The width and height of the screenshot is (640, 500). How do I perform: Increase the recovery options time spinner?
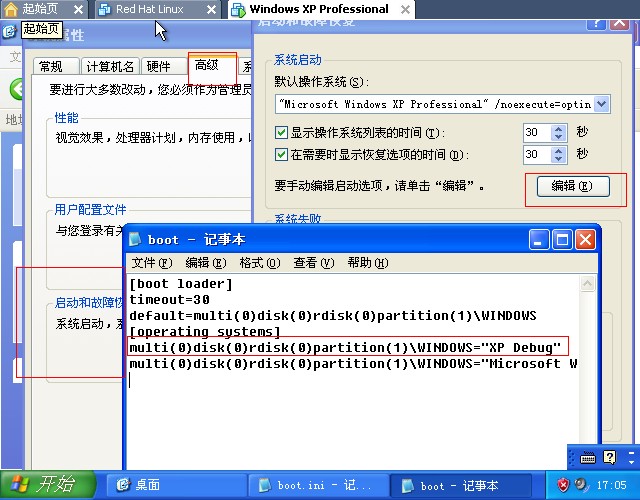558,150
